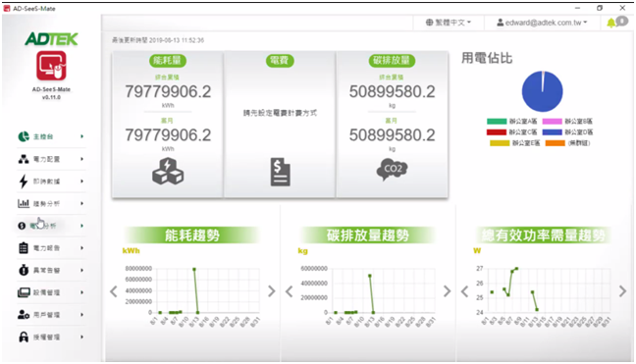Open the clipboard power report icon

point(24,247)
